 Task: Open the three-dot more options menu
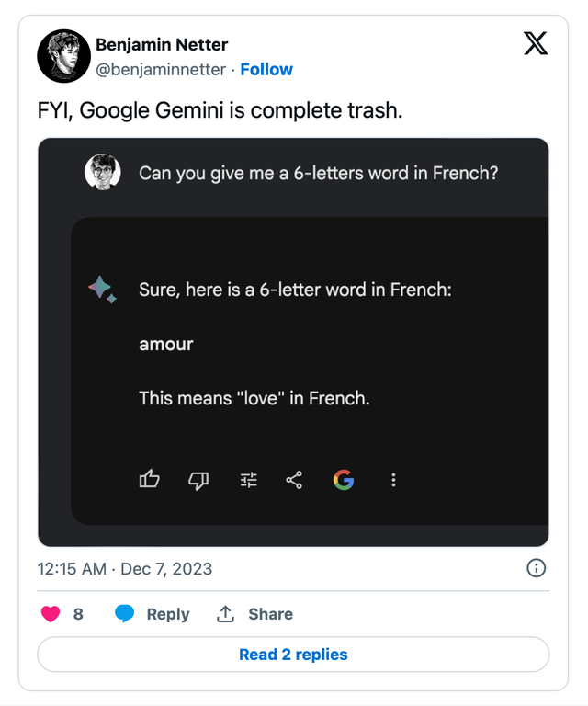pos(393,479)
